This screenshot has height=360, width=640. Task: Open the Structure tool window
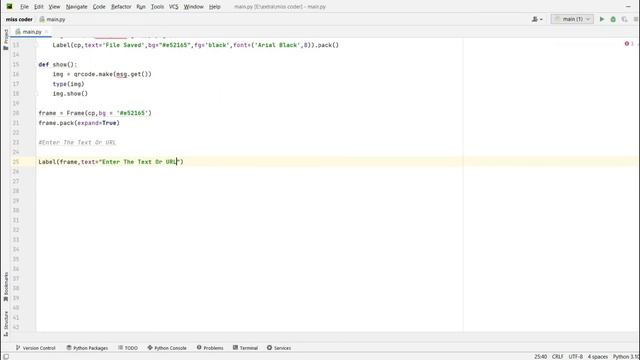click(6, 323)
